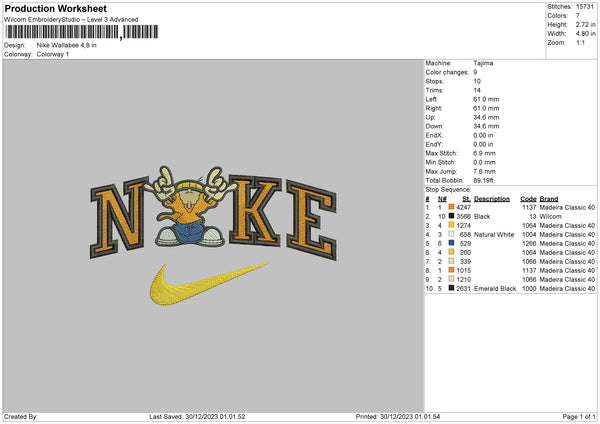Select the Max Jump value '7.6 mm'
Viewport: 600px width, 424px height.
pos(484,171)
